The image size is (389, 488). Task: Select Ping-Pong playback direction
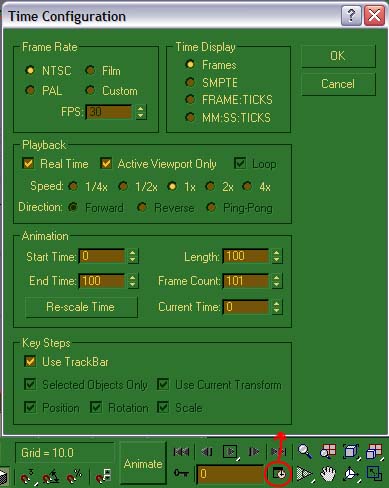click(x=211, y=207)
